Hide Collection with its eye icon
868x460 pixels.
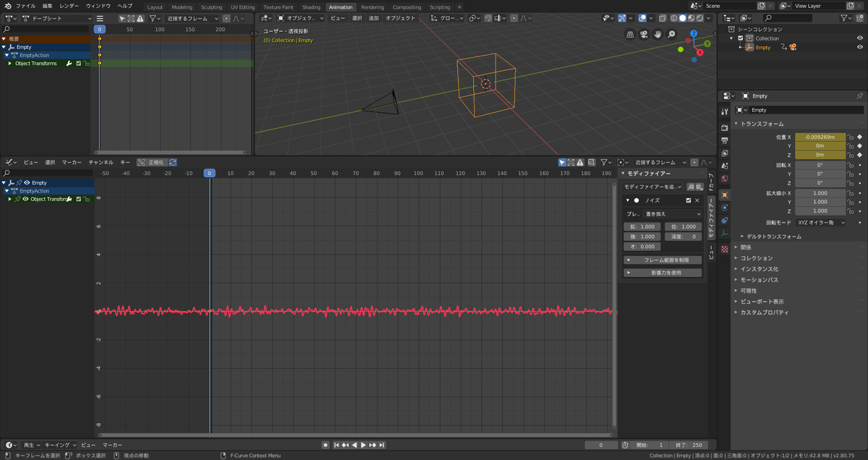(x=860, y=38)
